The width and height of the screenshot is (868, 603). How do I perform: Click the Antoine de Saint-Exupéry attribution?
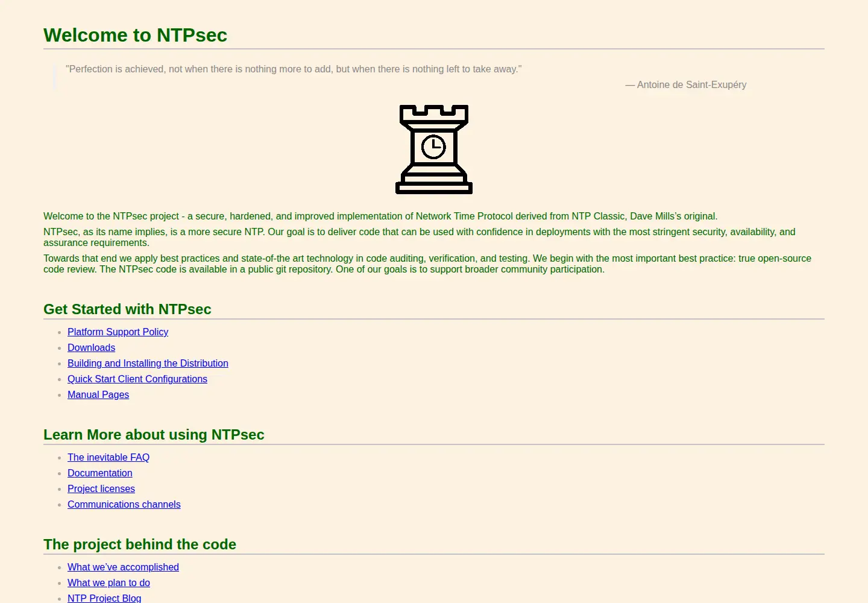pos(686,84)
